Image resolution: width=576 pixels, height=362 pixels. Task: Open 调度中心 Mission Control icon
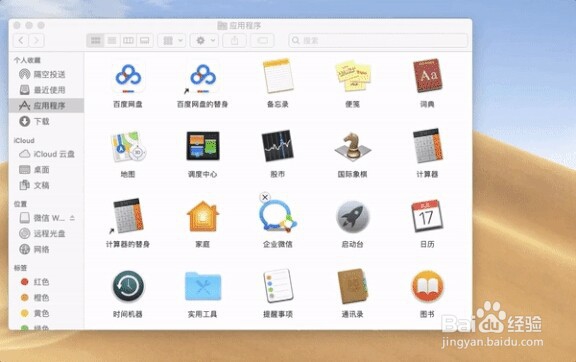click(x=203, y=146)
